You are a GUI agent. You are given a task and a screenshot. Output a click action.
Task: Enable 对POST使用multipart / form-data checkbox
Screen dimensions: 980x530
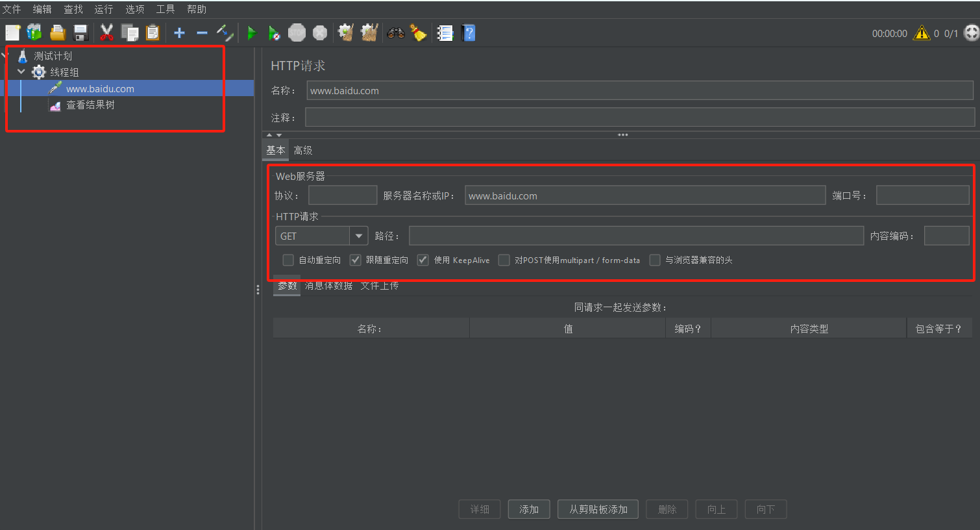pyautogui.click(x=504, y=260)
